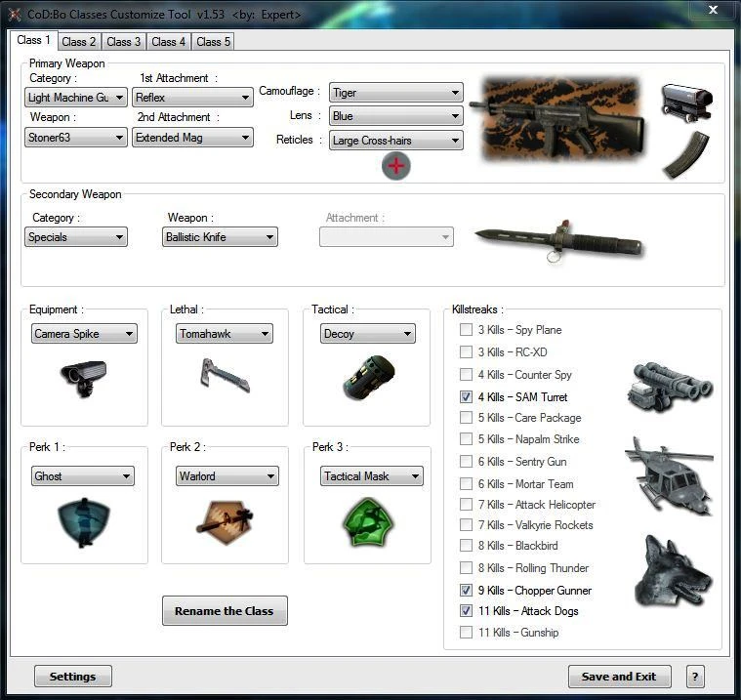Disable 11 Kills Attack Dogs

point(466,610)
